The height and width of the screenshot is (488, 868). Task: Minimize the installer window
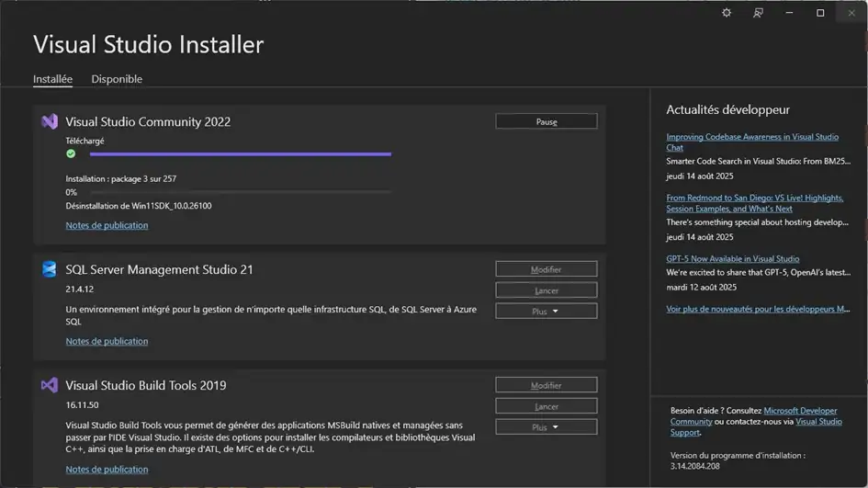pos(789,13)
